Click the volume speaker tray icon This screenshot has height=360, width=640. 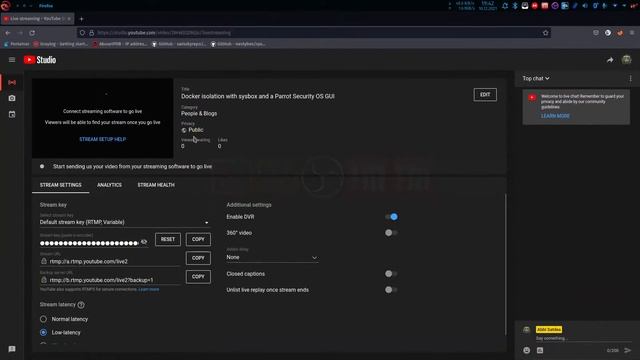tap(585, 6)
